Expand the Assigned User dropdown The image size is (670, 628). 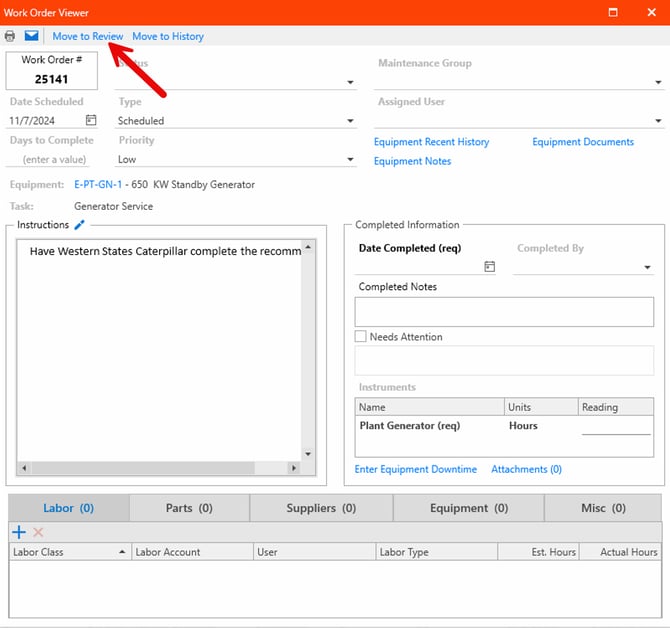[x=658, y=121]
